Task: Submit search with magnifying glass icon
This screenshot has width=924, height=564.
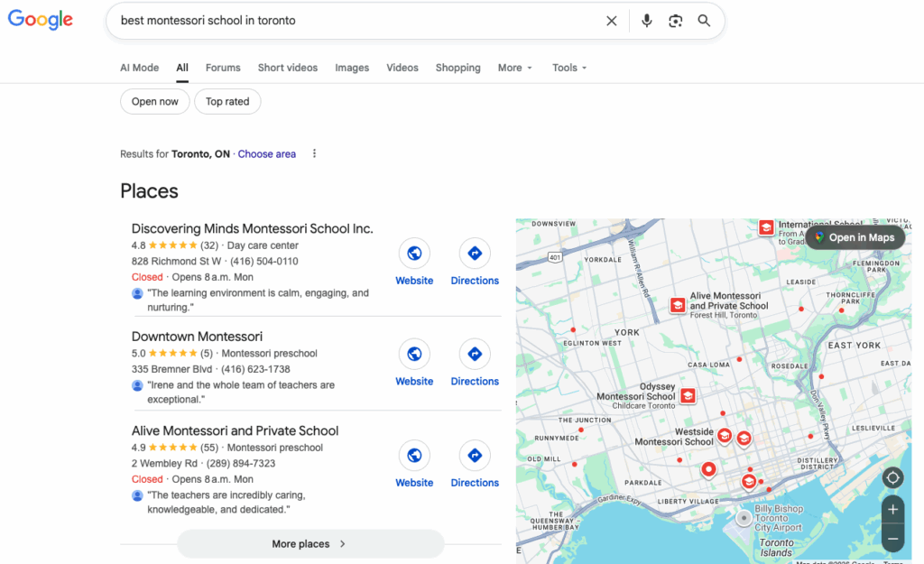Action: [704, 21]
